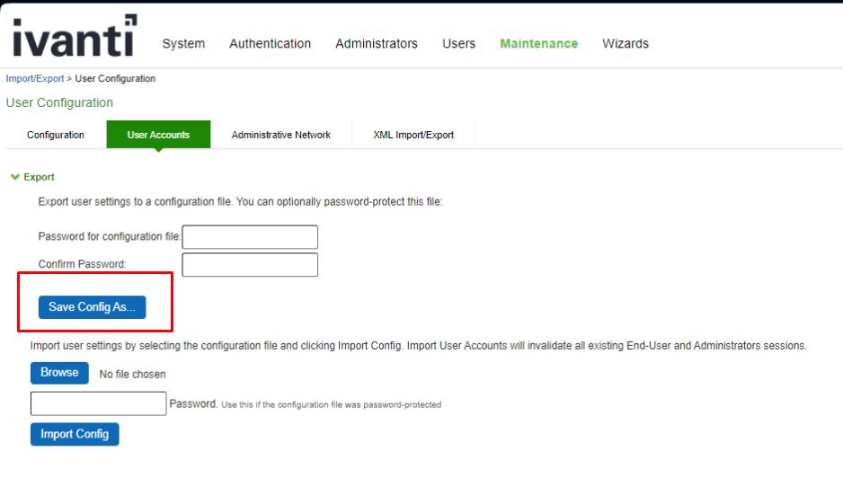This screenshot has width=843, height=504.
Task: Open the Users menu
Action: pyautogui.click(x=458, y=43)
